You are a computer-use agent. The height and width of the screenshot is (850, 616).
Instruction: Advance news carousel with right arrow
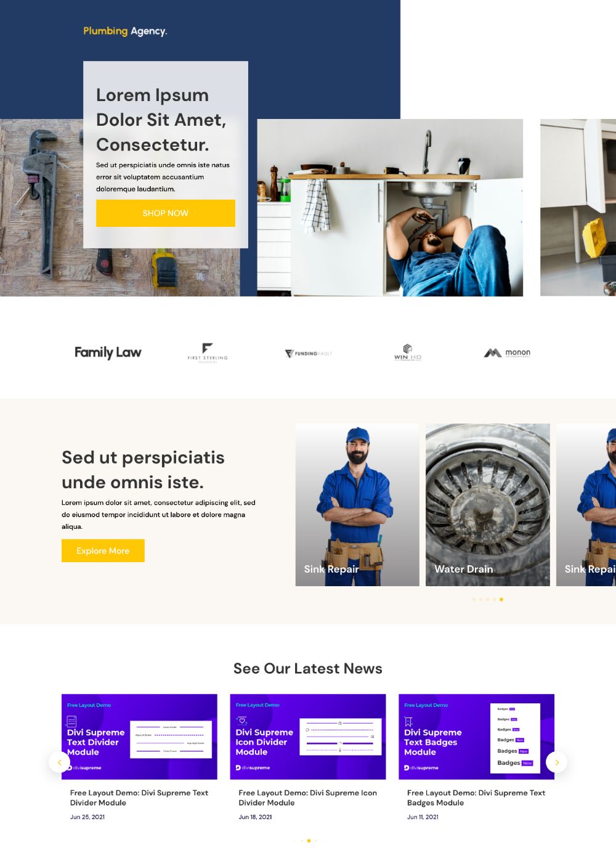click(x=557, y=762)
